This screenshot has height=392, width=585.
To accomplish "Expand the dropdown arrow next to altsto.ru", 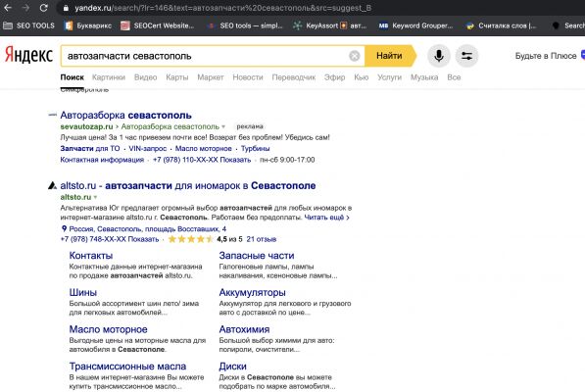I will [95, 197].
